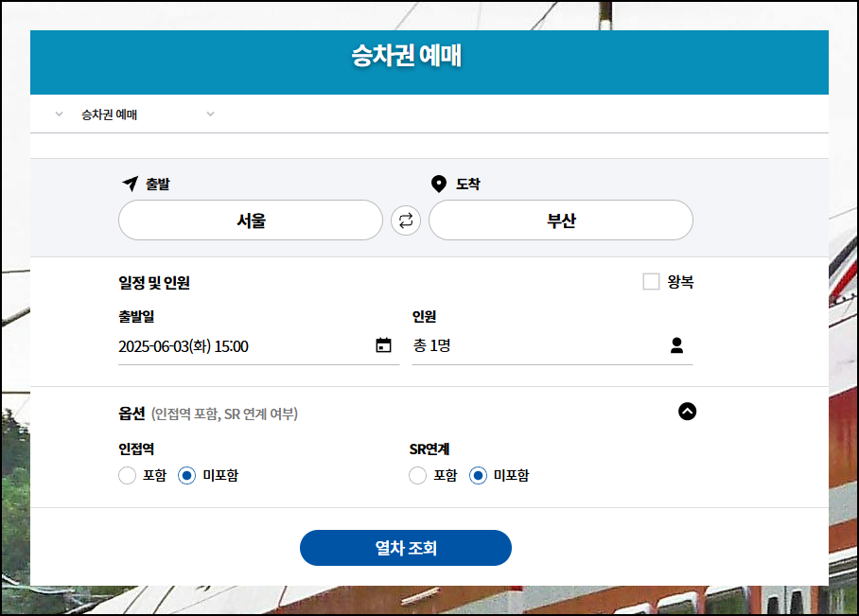The image size is (859, 616).
Task: Select departure station 서울
Action: (x=251, y=220)
